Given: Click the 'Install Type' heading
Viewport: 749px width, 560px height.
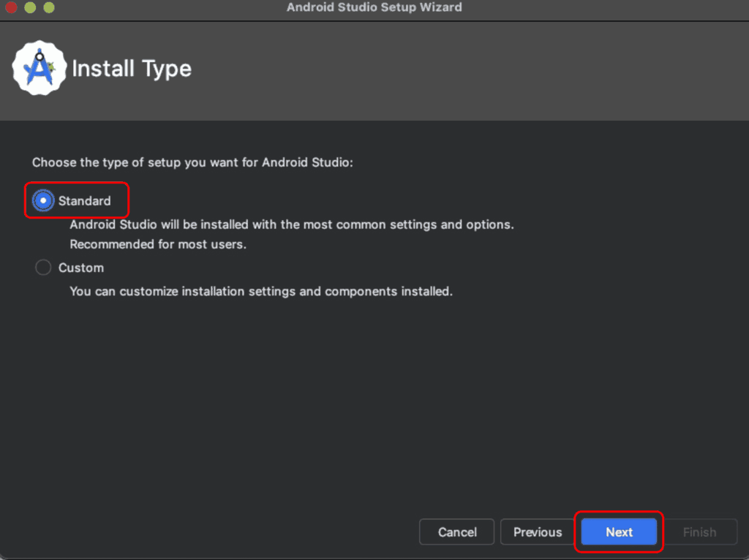Looking at the screenshot, I should (132, 68).
